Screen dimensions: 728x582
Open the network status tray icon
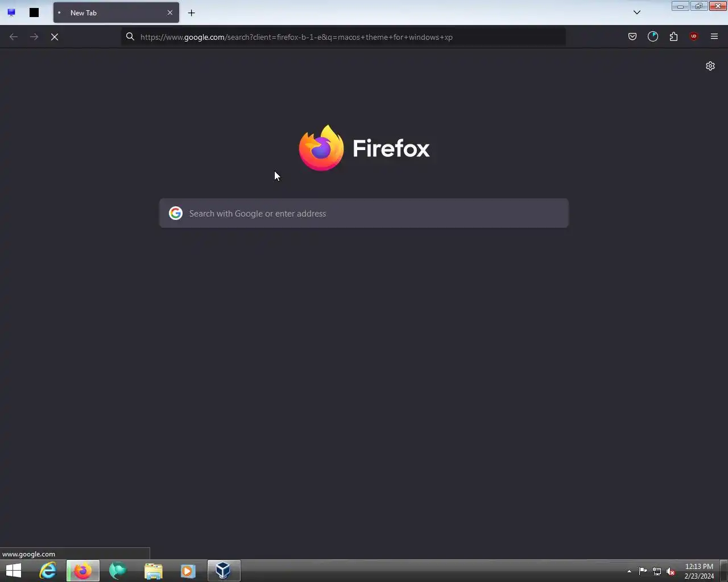pos(657,571)
